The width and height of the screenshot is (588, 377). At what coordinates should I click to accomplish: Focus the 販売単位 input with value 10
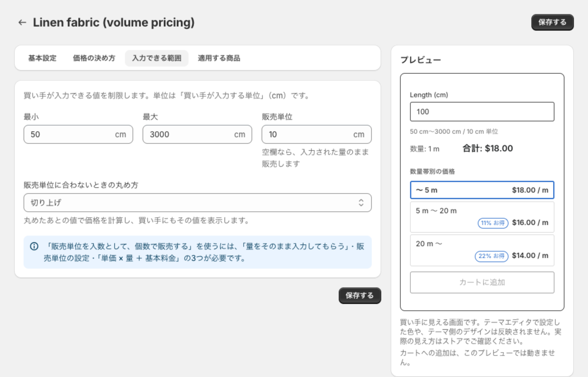316,134
